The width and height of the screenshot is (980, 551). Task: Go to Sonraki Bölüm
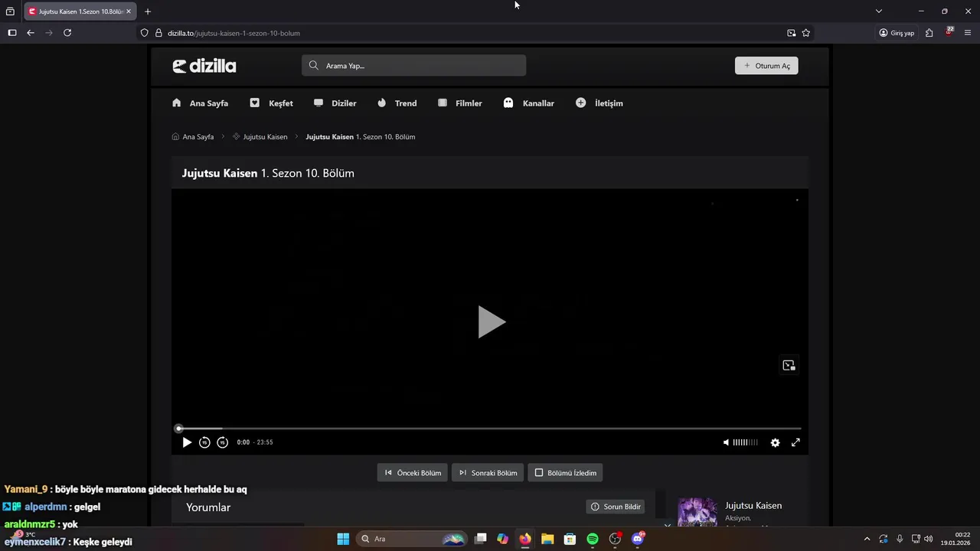[x=488, y=473]
